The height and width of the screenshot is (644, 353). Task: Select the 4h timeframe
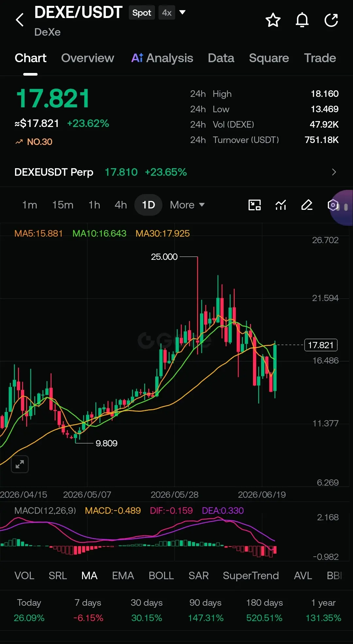click(121, 205)
